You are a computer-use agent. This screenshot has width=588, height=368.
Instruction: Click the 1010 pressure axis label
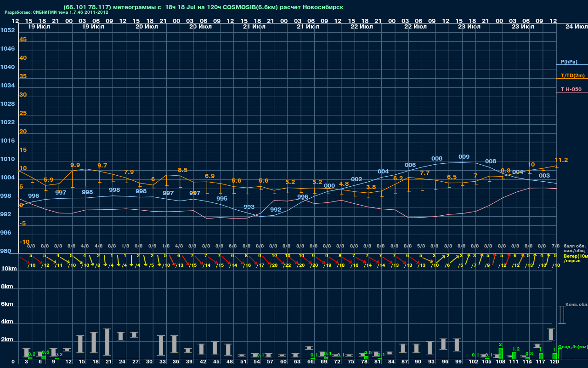point(7,159)
